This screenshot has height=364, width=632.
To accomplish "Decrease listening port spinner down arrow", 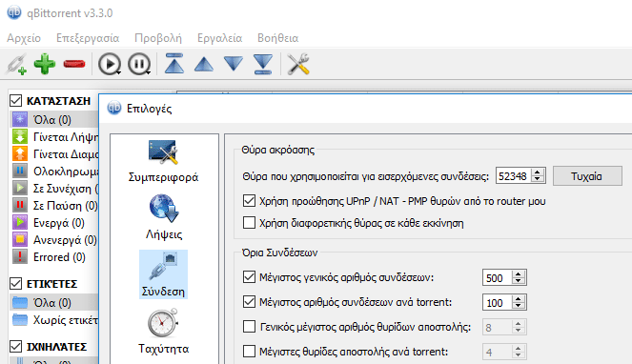I will pyautogui.click(x=538, y=179).
